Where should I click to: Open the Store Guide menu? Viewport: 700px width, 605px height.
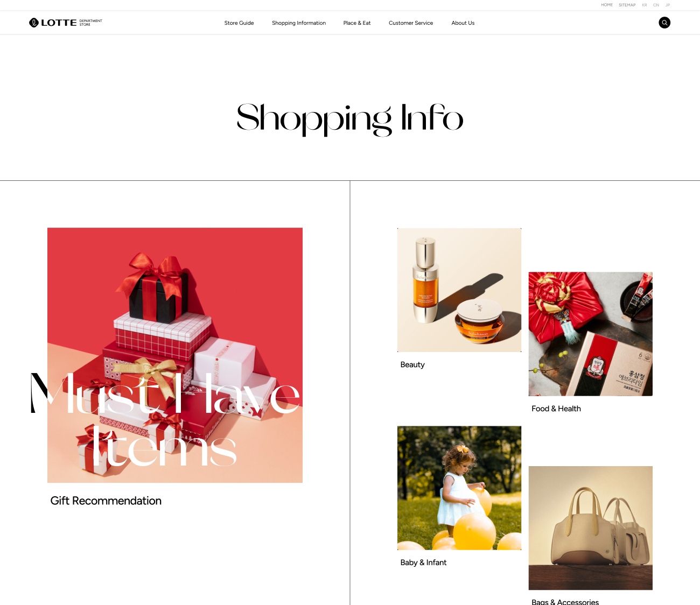point(239,23)
